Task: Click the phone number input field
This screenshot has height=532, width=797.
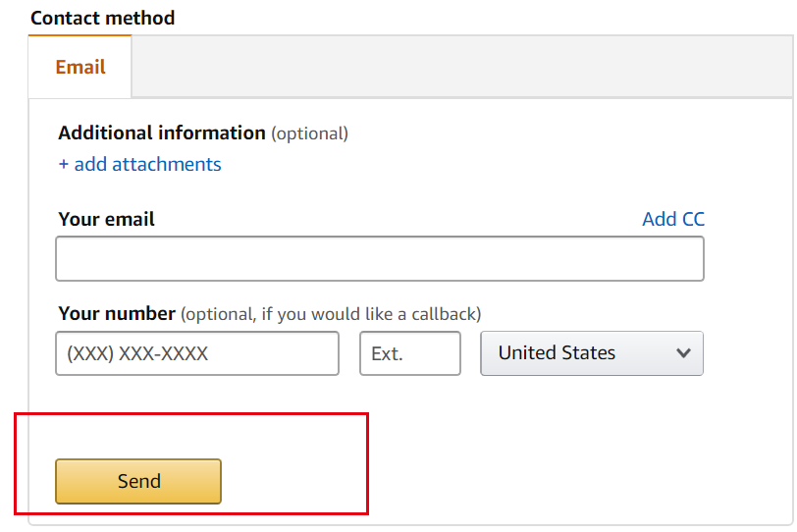Action: point(197,353)
